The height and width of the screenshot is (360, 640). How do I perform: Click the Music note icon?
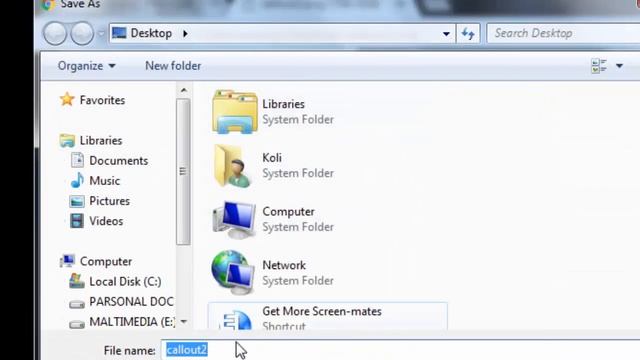tap(77, 180)
